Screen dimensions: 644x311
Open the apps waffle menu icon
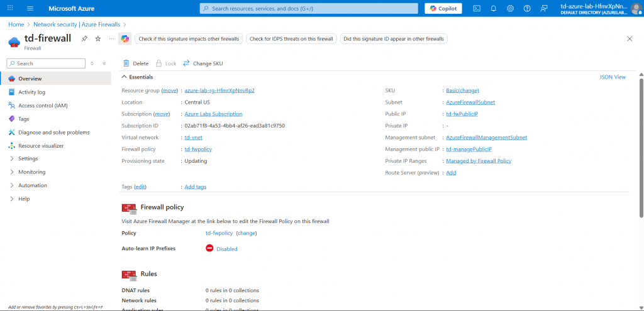click(10, 8)
